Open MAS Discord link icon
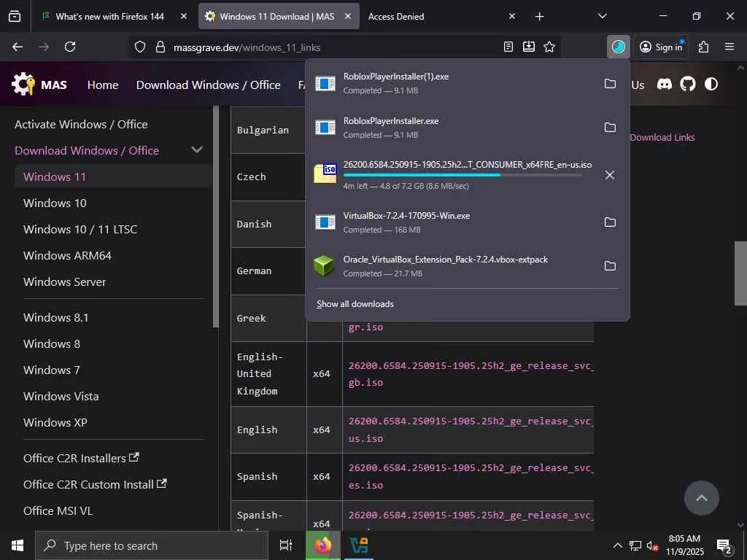747x560 pixels. (665, 85)
